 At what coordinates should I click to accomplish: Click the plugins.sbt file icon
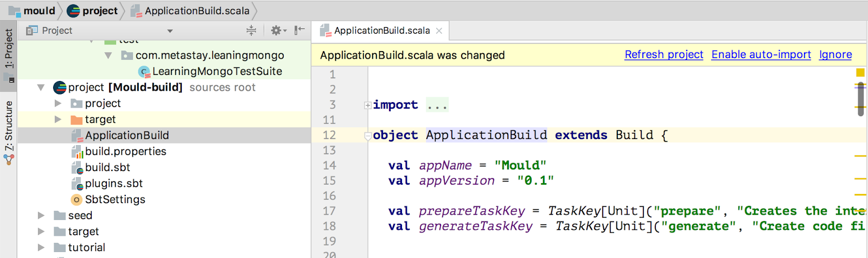(x=77, y=184)
